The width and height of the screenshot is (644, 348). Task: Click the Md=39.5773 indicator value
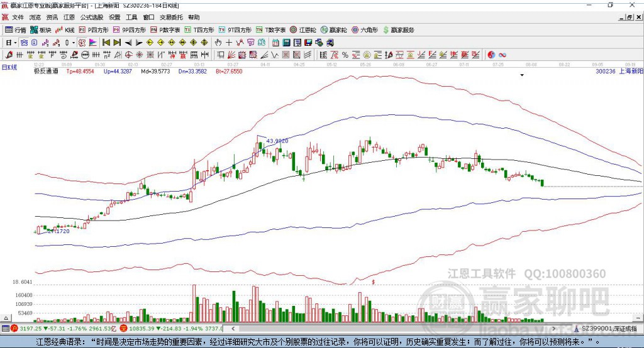point(155,71)
